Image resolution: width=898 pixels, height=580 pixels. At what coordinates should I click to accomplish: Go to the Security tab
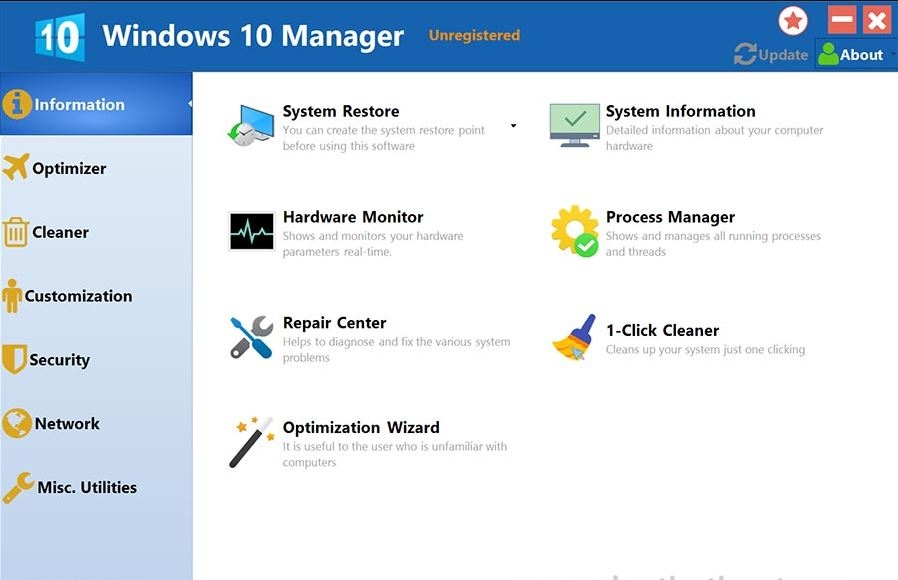(96, 360)
